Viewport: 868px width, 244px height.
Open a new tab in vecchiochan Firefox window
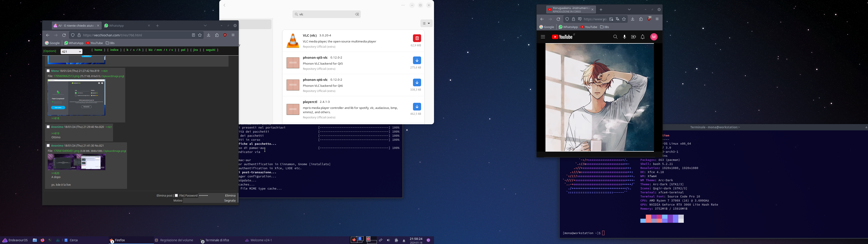[157, 26]
